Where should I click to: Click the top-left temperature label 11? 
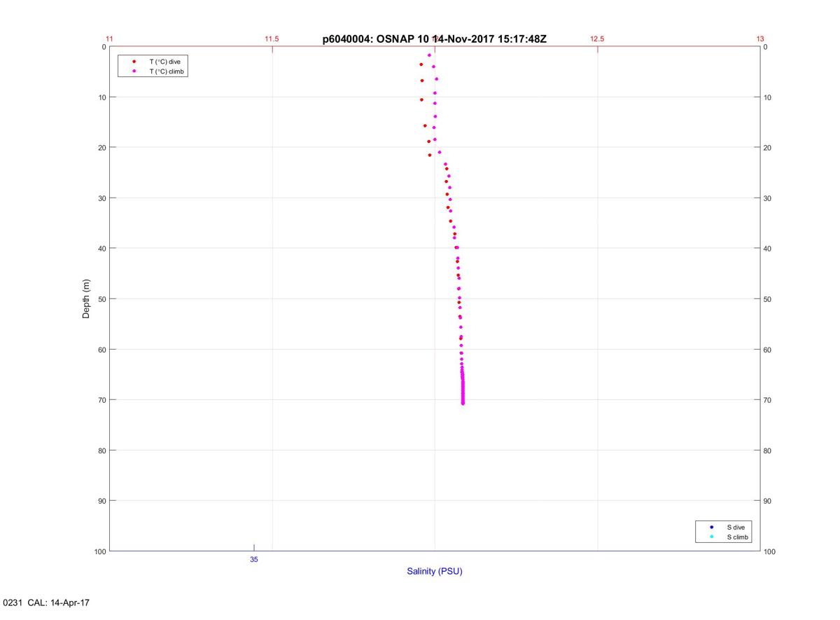pyautogui.click(x=109, y=39)
